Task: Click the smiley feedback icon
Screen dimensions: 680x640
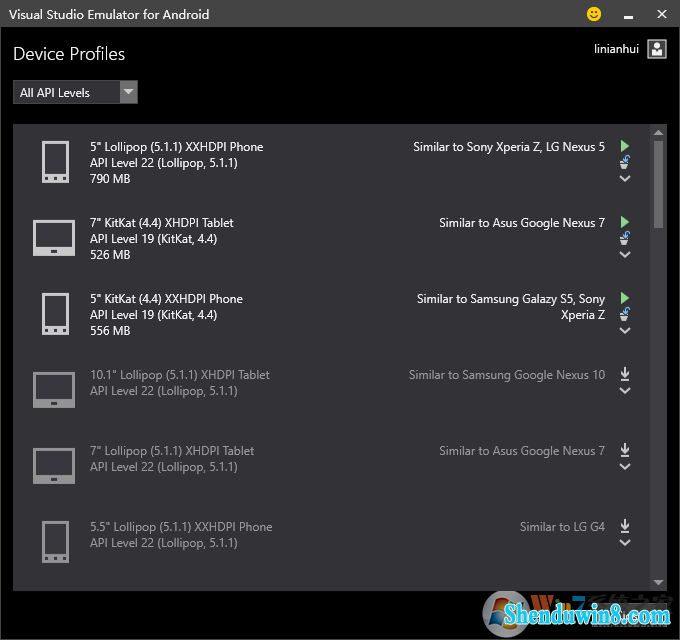Action: (594, 14)
